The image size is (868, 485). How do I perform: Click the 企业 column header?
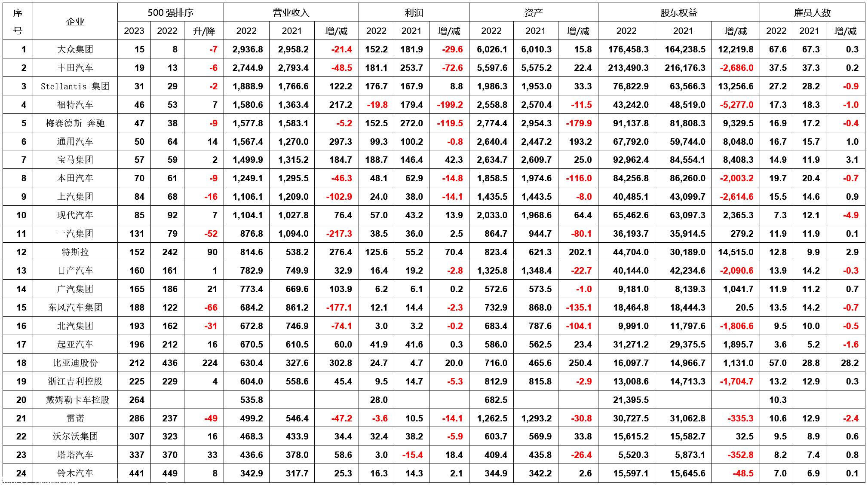75,21
